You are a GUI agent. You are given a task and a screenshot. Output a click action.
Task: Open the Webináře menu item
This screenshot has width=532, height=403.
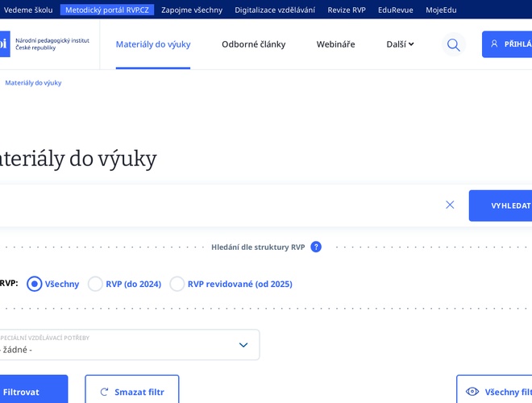[335, 44]
